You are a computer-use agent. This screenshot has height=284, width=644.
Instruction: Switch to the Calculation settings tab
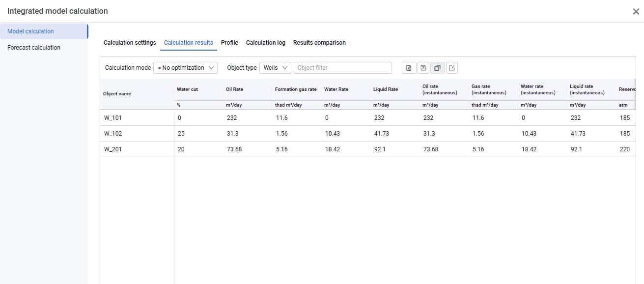tap(130, 43)
